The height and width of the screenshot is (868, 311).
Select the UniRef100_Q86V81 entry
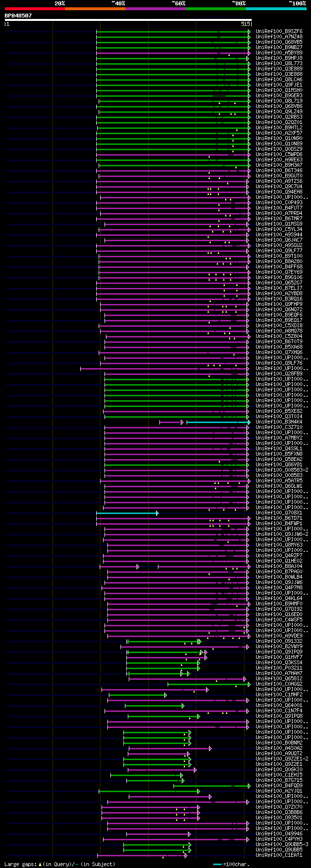pyautogui.click(x=279, y=465)
